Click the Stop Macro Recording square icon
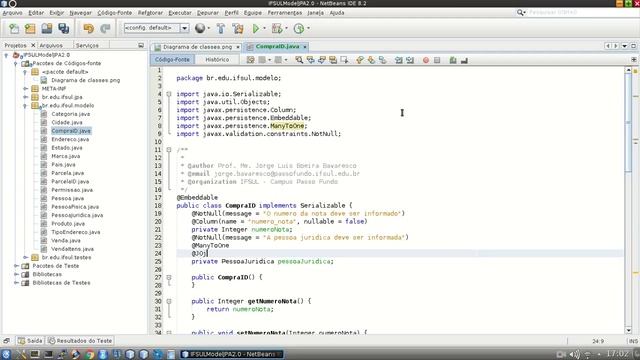Image resolution: width=640 pixels, height=360 pixels. coord(437,60)
